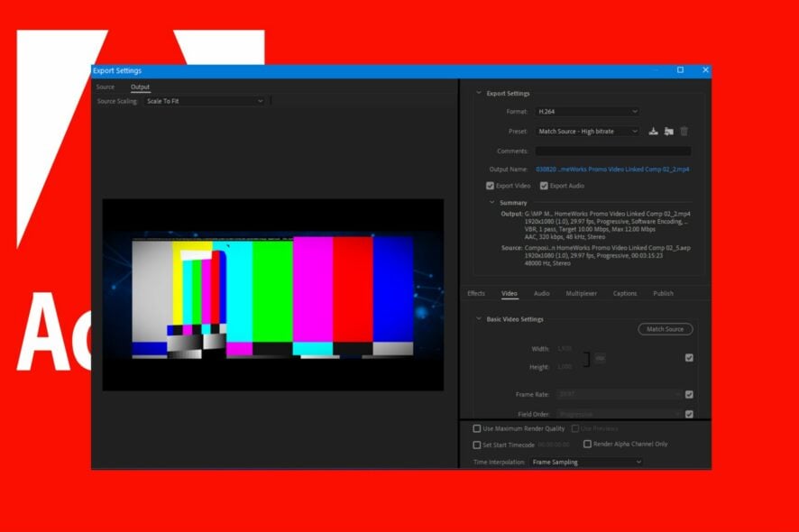Screen dimensions: 799x532
Task: Import an export preset
Action: (668, 132)
